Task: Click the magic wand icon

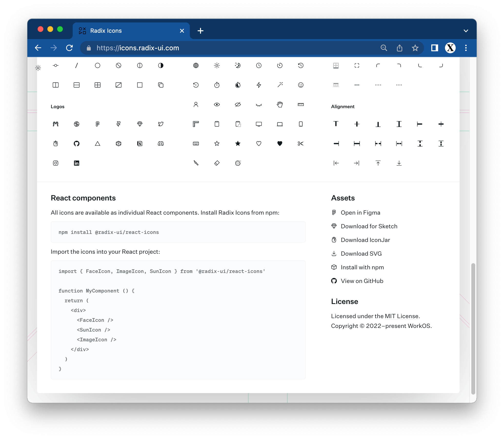Action: coord(280,85)
